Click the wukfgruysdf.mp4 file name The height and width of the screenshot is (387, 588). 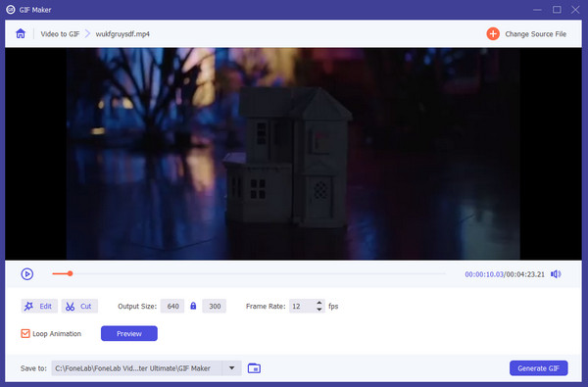point(122,33)
